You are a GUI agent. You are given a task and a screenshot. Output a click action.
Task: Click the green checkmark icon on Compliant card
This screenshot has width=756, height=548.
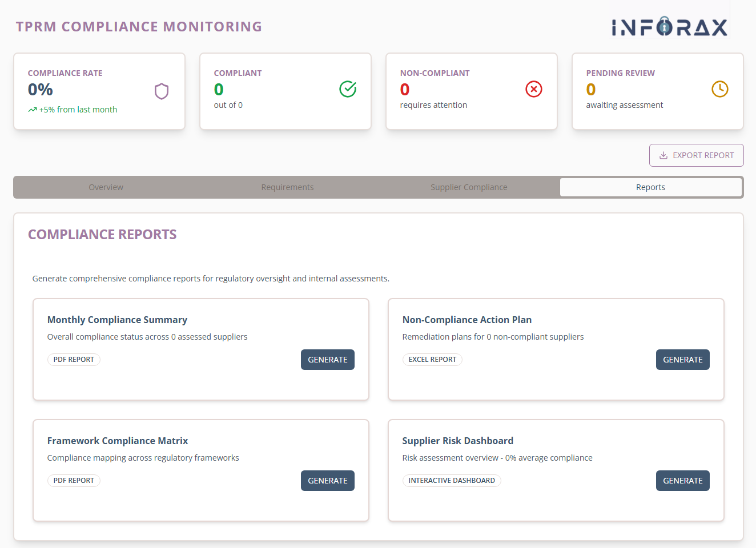point(348,89)
